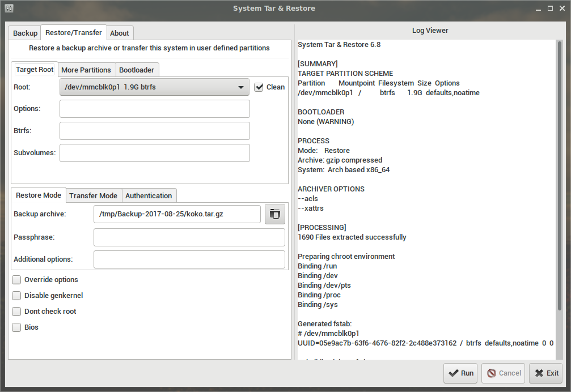Focus the Options input field

point(155,109)
